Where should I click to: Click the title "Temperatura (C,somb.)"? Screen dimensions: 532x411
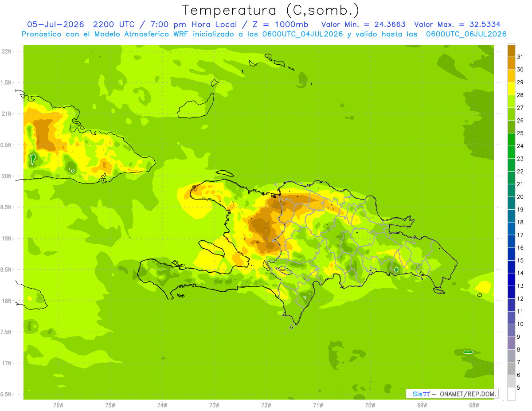[271, 10]
